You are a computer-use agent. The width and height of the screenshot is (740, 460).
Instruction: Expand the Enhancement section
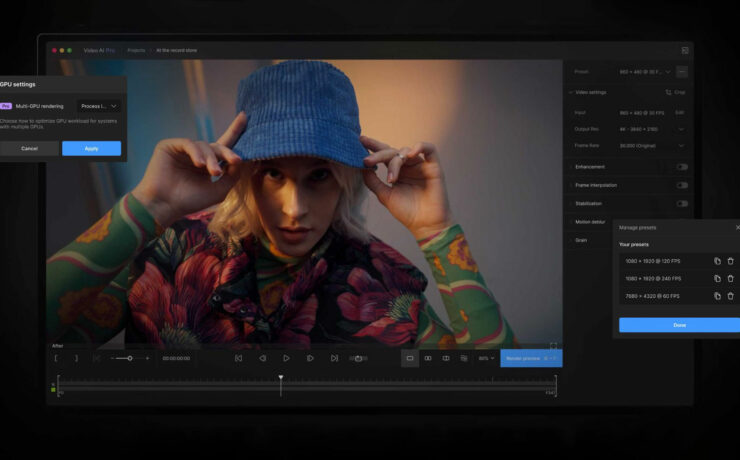572,167
